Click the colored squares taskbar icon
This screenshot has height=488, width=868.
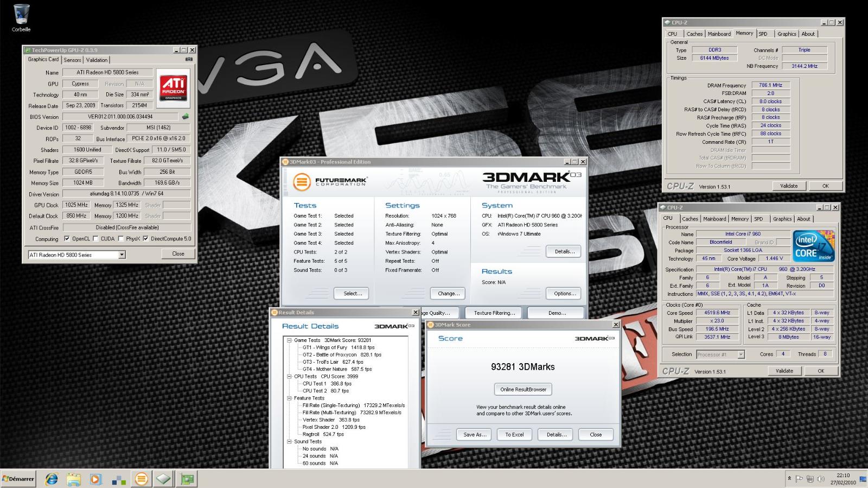tap(118, 479)
